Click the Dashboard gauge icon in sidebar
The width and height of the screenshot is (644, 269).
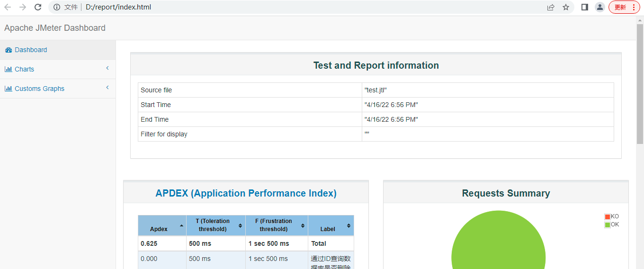(x=9, y=50)
